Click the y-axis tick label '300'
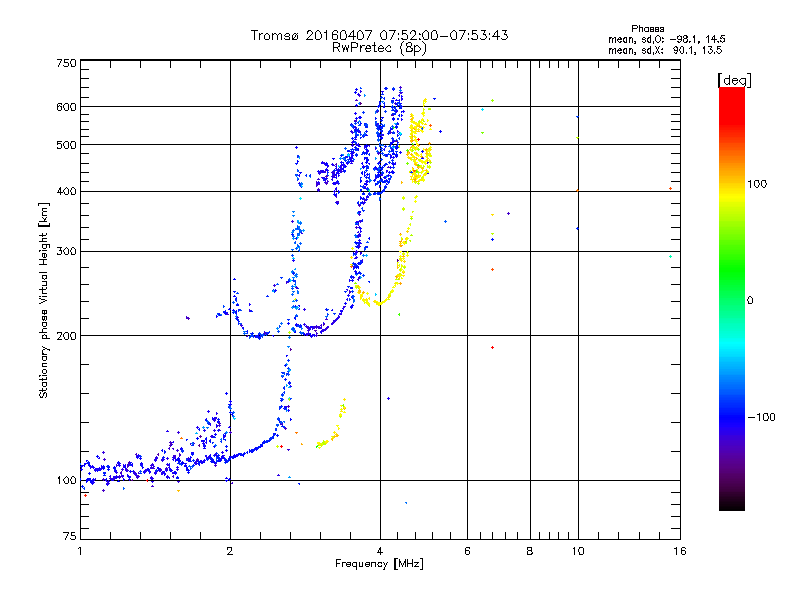 coord(67,252)
